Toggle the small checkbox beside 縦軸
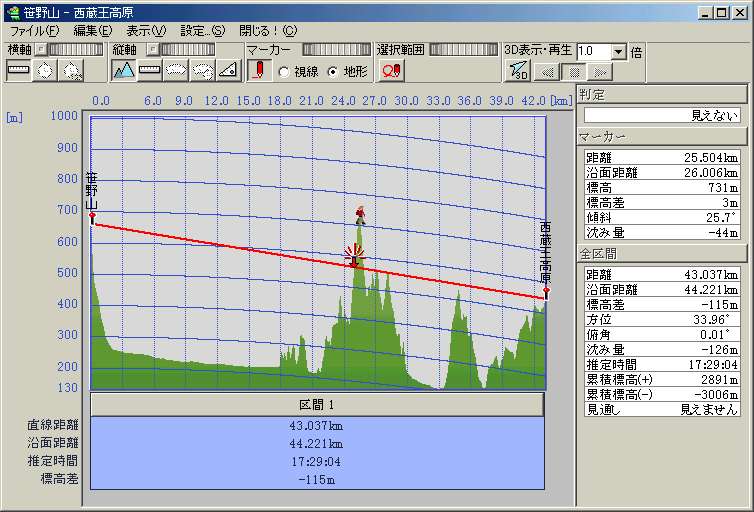This screenshot has width=754, height=512. (x=151, y=49)
